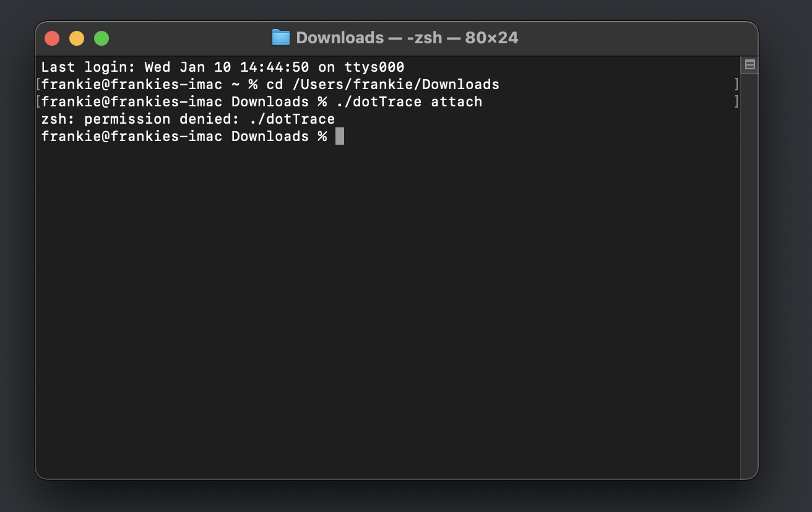Click the opening bracket mark before dotTrace attach line
812x512 pixels.
(38, 101)
